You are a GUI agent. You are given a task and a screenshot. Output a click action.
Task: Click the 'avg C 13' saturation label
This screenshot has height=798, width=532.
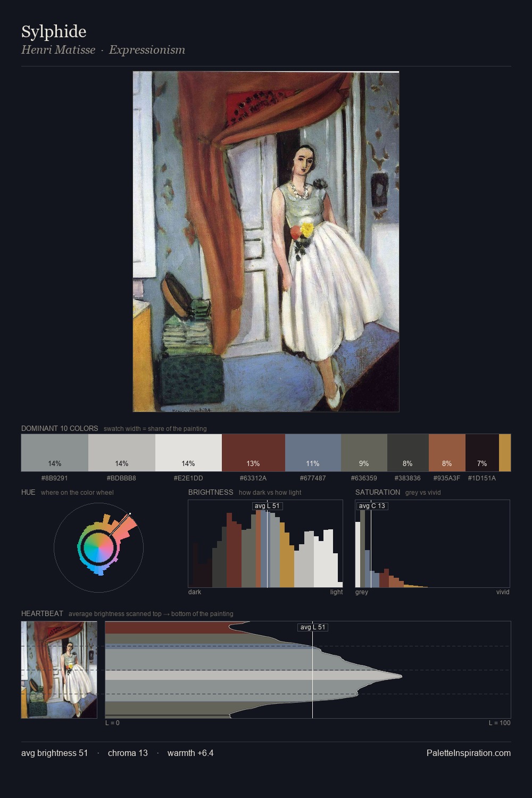[x=372, y=506]
